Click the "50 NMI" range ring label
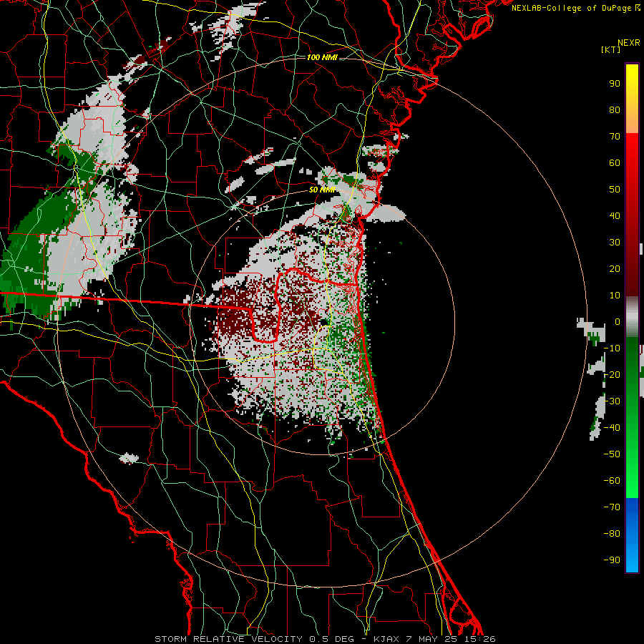The height and width of the screenshot is (644, 644). 322,190
